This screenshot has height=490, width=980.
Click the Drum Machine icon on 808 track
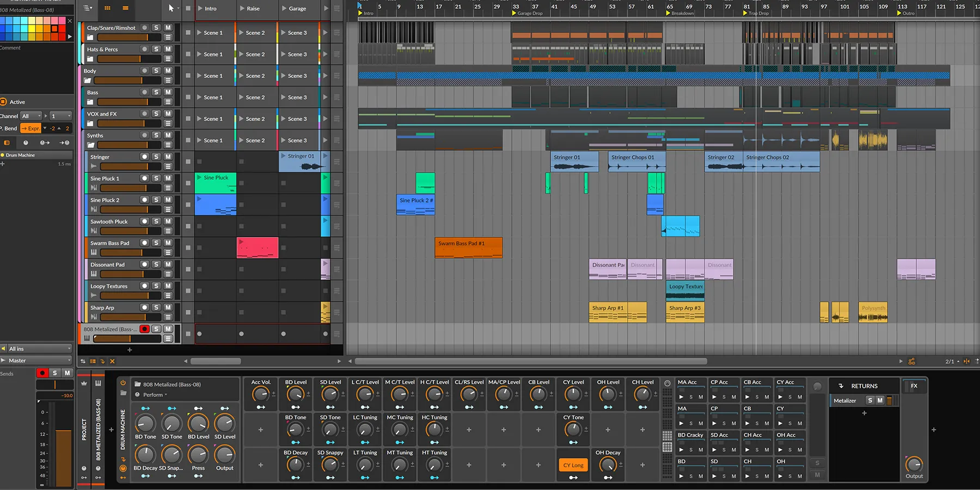[x=87, y=338]
